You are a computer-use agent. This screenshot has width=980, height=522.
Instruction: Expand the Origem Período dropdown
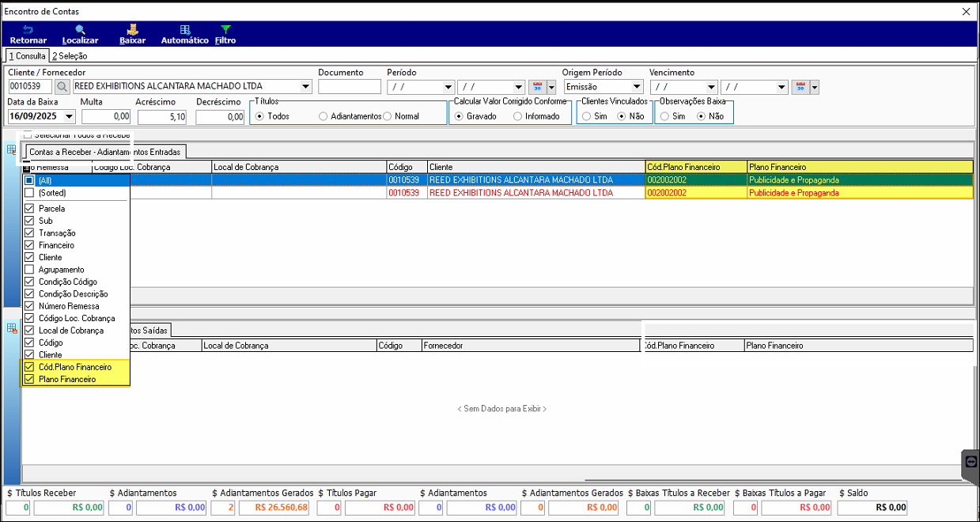tap(637, 87)
